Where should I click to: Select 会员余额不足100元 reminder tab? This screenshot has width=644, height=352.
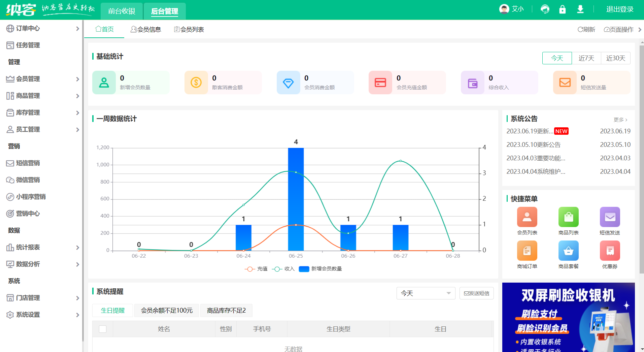coord(167,311)
